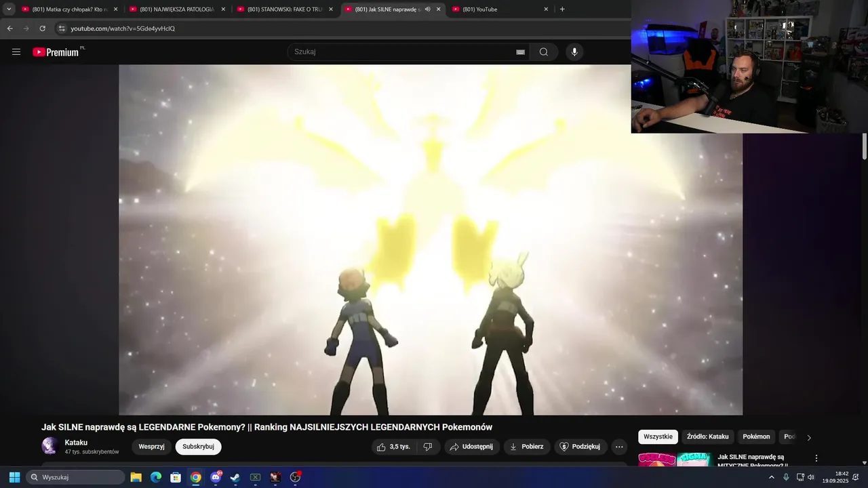Open system volume icon in tray
This screenshot has width=868, height=488.
(811, 477)
